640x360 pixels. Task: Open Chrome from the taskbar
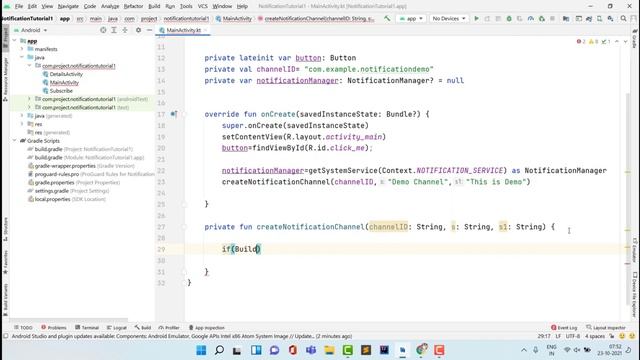(421, 350)
